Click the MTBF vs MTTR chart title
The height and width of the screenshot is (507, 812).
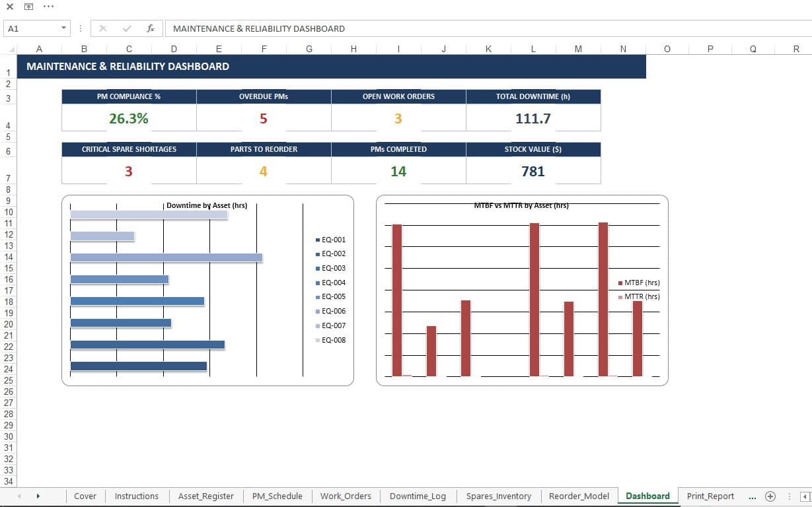pyautogui.click(x=521, y=205)
